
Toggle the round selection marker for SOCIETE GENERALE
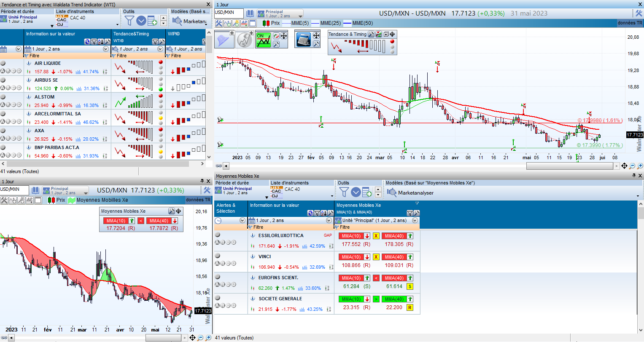(218, 298)
